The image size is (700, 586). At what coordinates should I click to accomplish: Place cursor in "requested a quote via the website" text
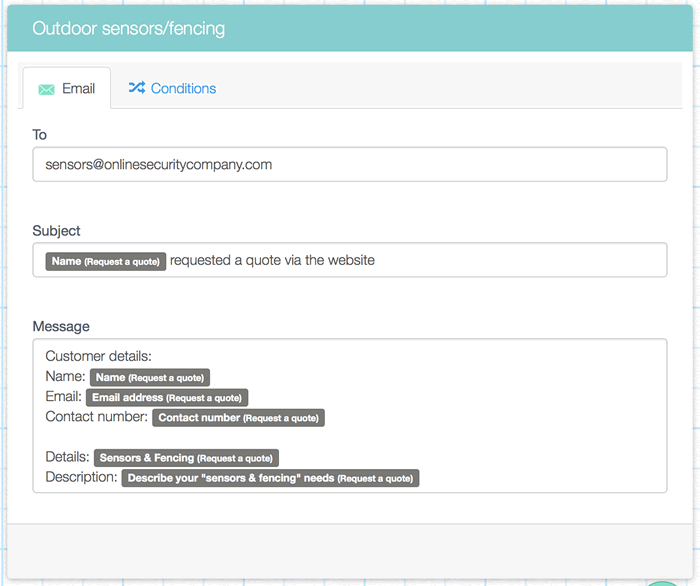click(272, 260)
